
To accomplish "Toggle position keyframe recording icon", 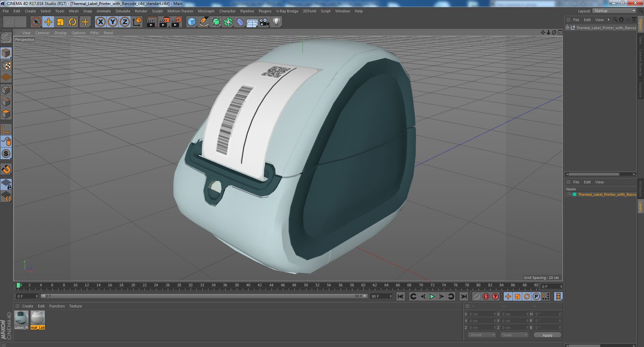I will [x=508, y=296].
